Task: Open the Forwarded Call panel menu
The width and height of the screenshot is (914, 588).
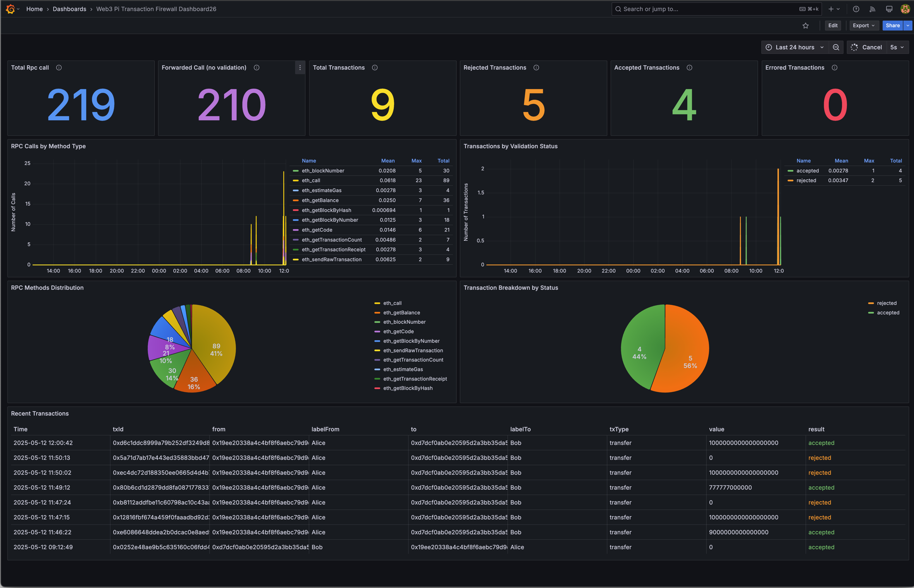Action: point(300,67)
